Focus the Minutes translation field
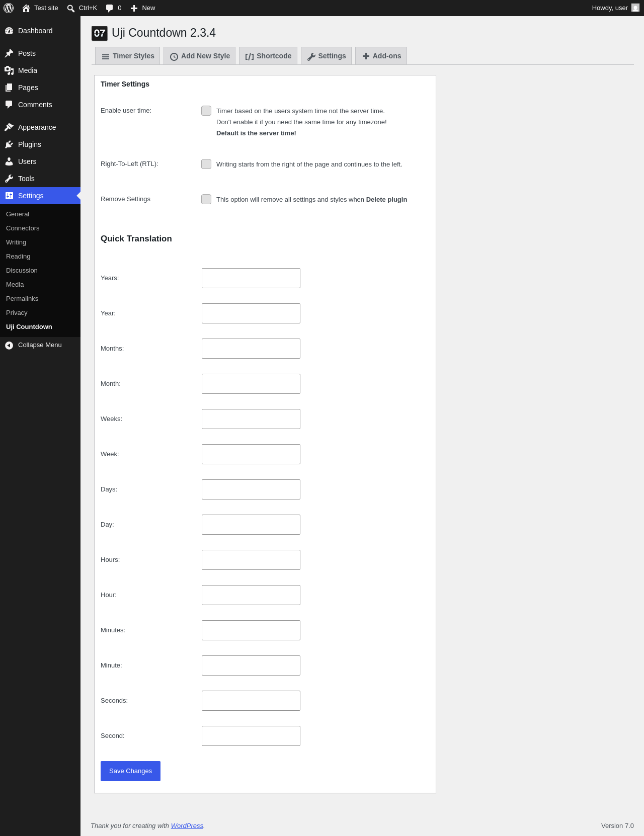The image size is (644, 836). point(251,630)
